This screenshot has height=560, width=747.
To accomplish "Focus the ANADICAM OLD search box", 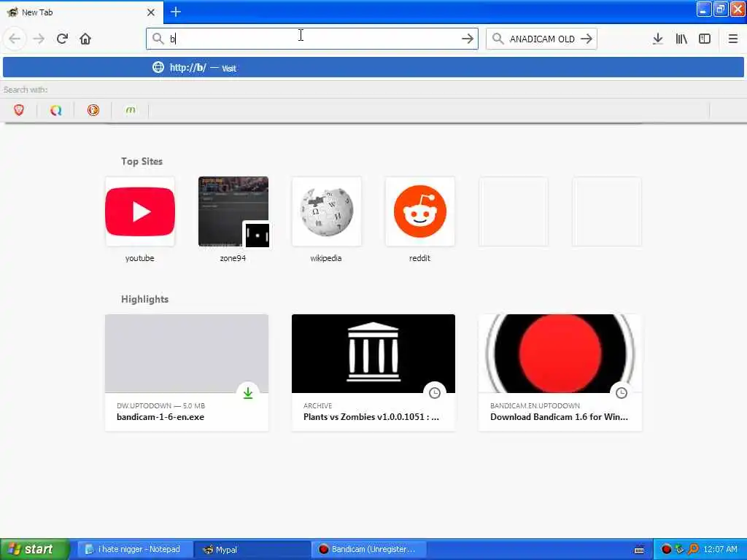I will pos(541,39).
